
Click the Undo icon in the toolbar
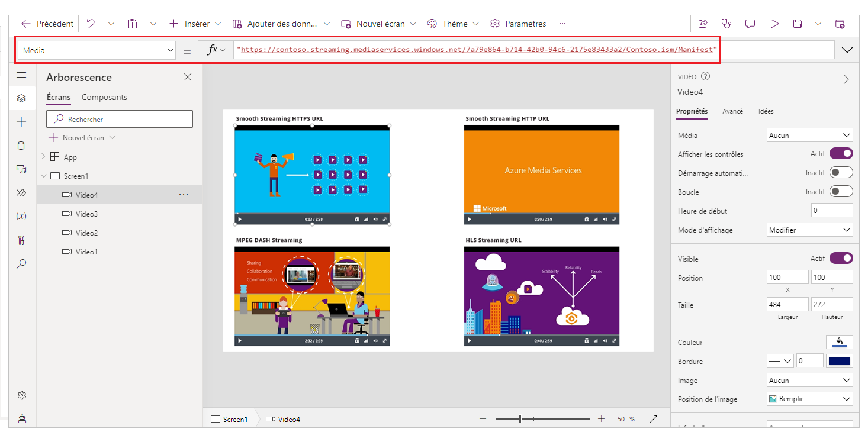point(91,24)
